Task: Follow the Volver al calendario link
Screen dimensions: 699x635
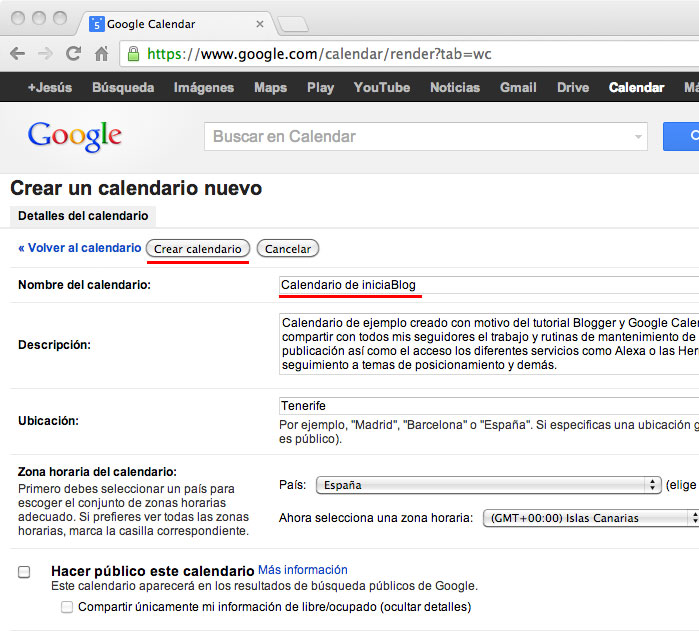Action: (79, 248)
